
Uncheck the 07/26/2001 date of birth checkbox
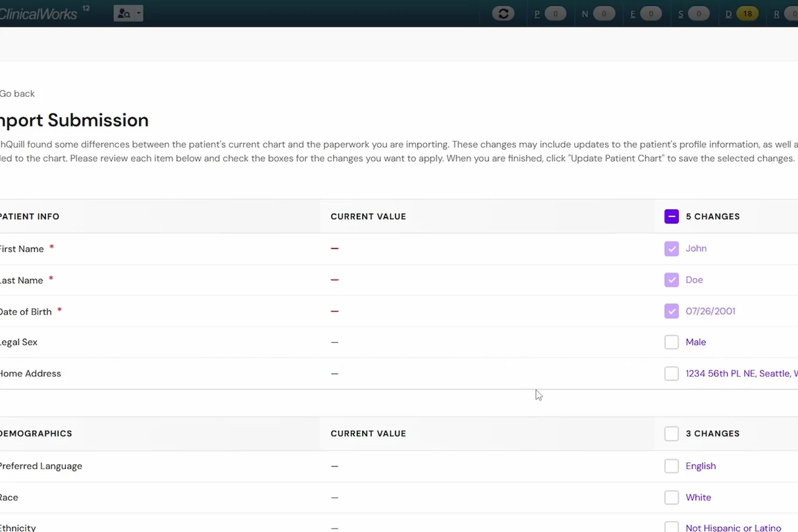[671, 311]
